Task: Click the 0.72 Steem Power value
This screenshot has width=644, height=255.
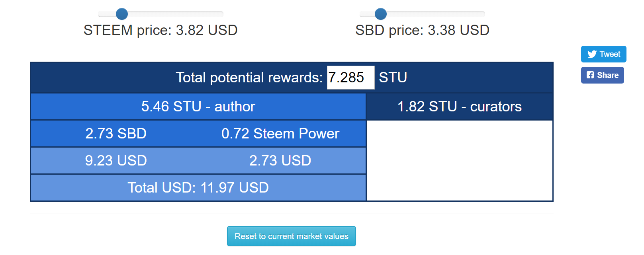Action: coord(280,134)
